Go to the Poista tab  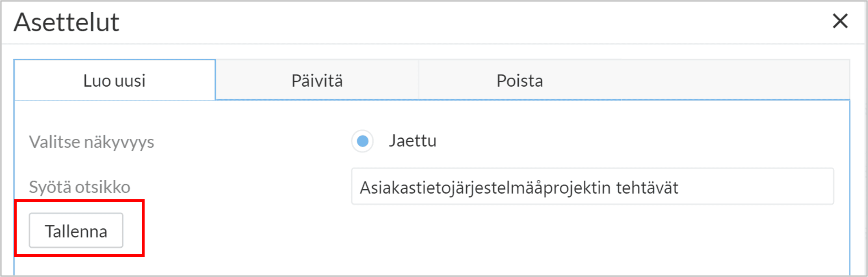coord(520,80)
